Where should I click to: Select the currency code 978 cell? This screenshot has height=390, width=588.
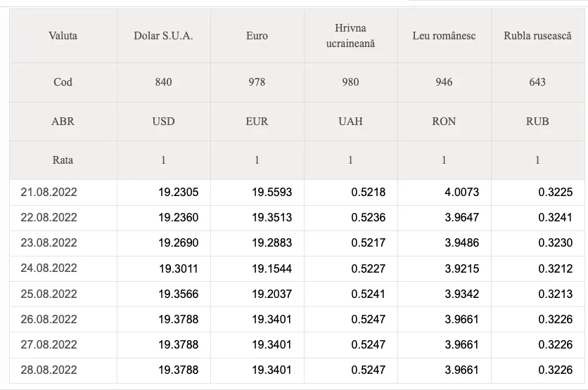click(x=257, y=82)
